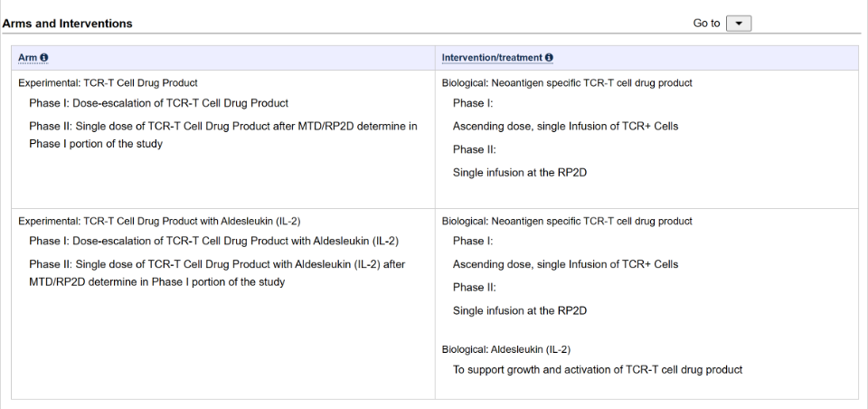Click the second row's Biological: Neoantigen specific TCR-T entry
Screen dimensions: 868x409
pos(567,222)
